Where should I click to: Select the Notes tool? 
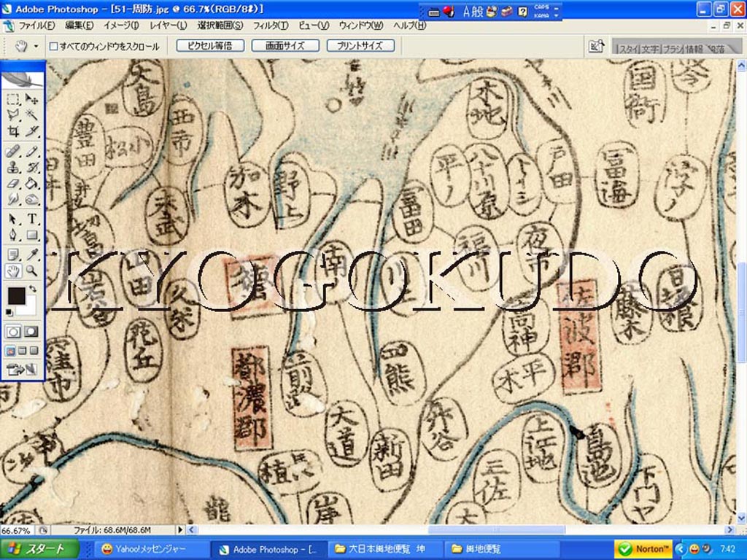13,255
